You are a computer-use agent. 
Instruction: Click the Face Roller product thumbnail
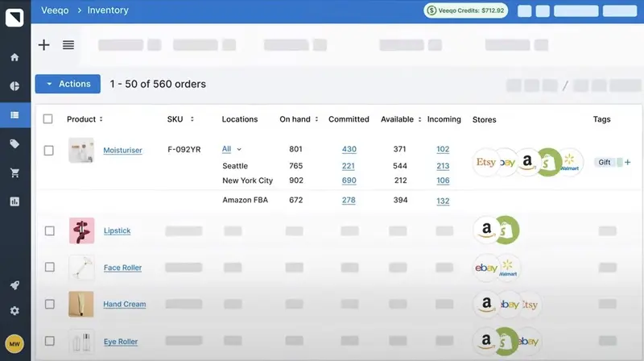tap(81, 268)
